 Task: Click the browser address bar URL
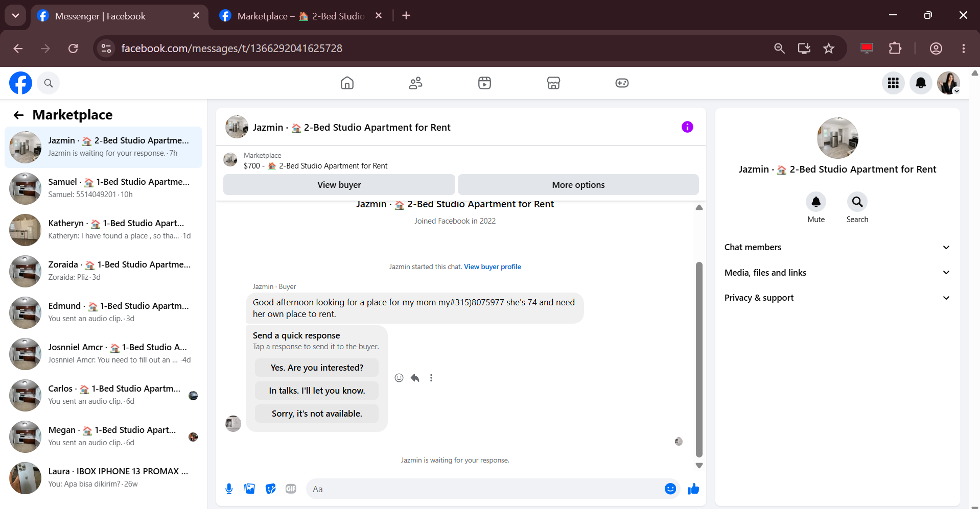(231, 49)
